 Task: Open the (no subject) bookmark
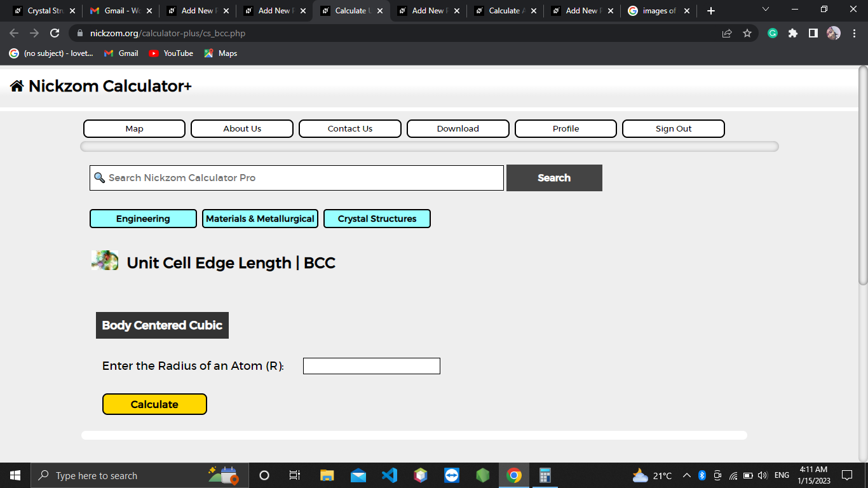51,53
